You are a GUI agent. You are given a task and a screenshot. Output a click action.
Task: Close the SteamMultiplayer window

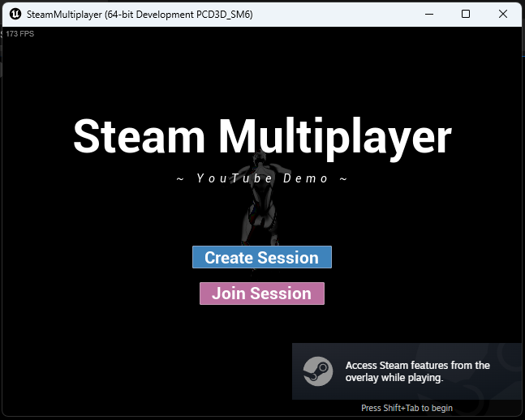coord(503,14)
